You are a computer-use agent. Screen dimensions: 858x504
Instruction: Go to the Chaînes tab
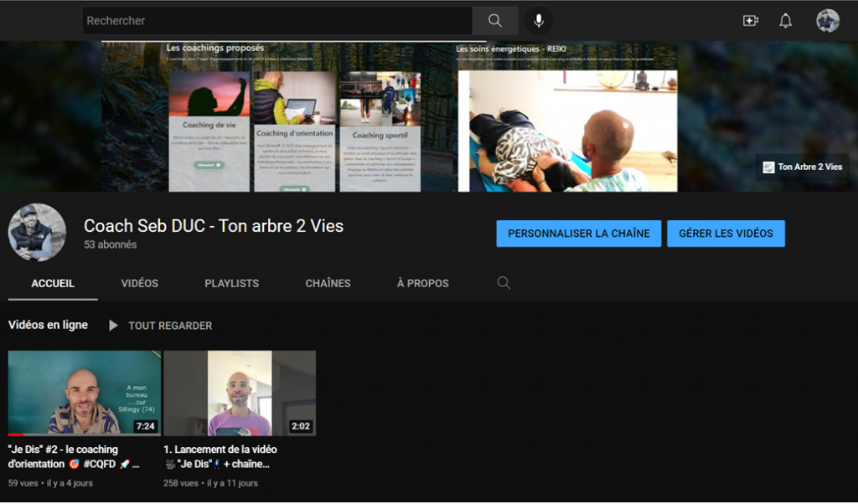[x=328, y=283]
